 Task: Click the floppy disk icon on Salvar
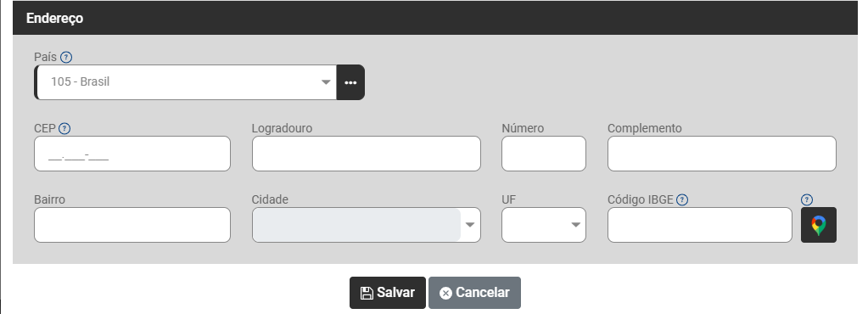click(367, 293)
